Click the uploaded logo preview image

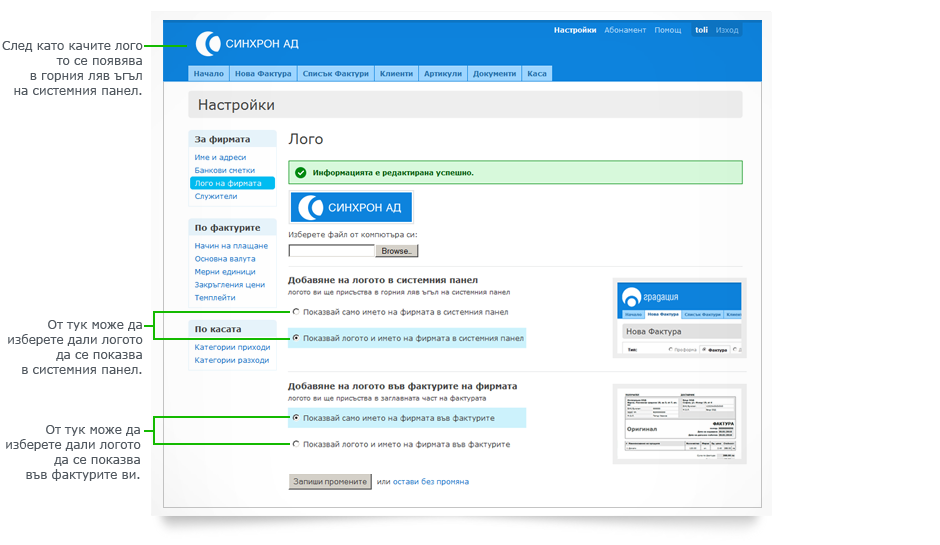[351, 207]
